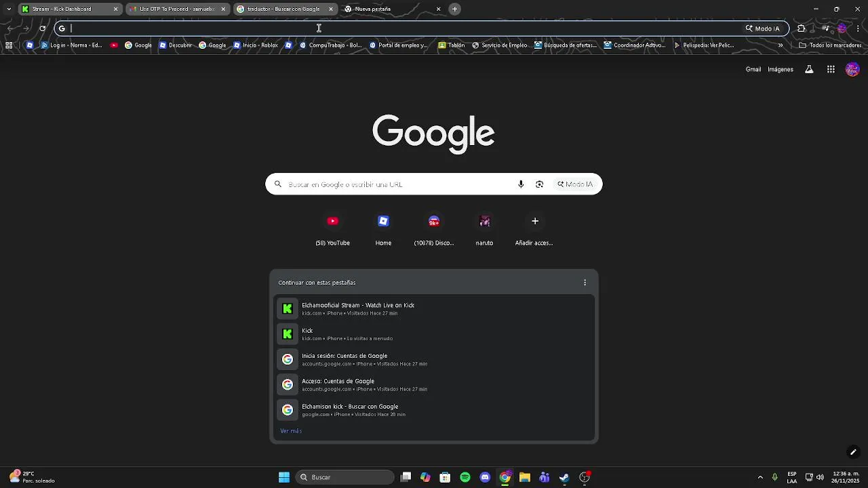The height and width of the screenshot is (488, 868).
Task: Open the YouTube icon bookmark in bar
Action: tap(114, 45)
